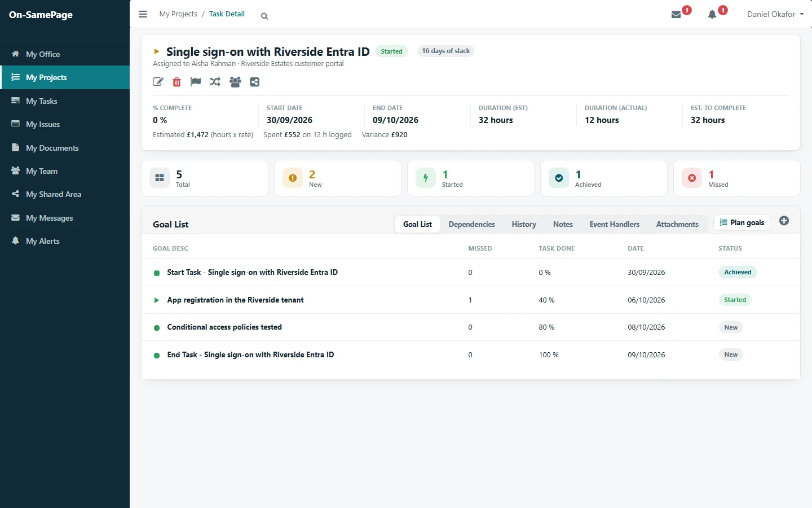This screenshot has width=812, height=508.
Task: Open My Messages in the sidebar
Action: point(65,218)
